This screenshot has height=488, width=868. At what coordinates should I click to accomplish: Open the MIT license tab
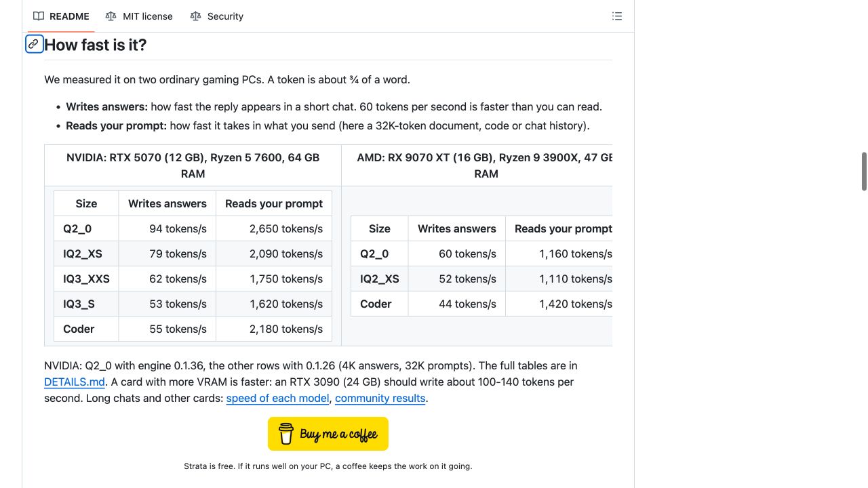point(139,16)
